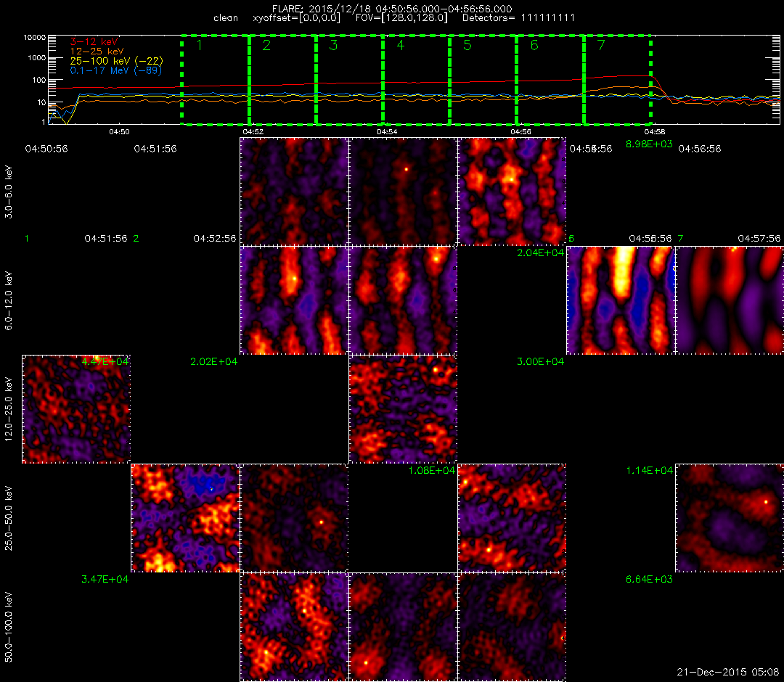Image resolution: width=784 pixels, height=682 pixels.
Task: Click the '50.0-100.0 keV' row label
Action: (x=9, y=628)
